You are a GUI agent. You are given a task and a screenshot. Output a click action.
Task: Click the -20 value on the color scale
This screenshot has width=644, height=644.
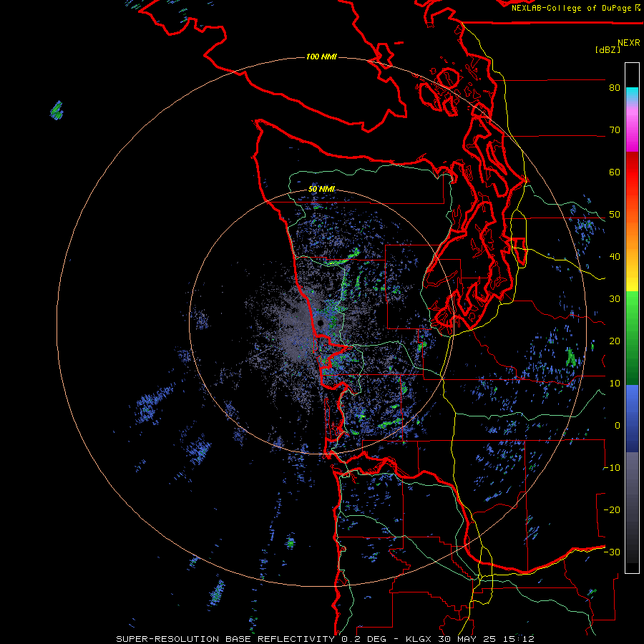(x=612, y=509)
